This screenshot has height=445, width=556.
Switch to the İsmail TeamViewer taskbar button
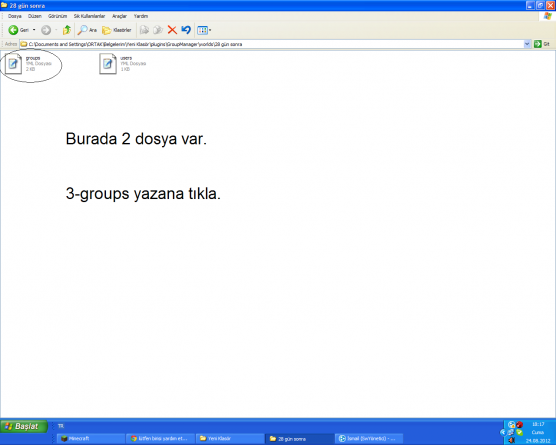(369, 439)
